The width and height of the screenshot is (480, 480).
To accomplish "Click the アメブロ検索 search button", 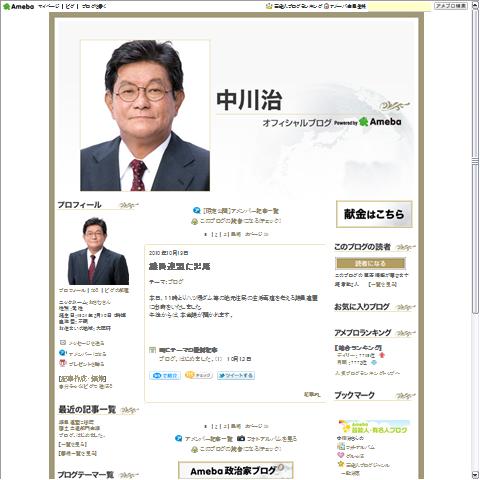I will click(x=451, y=6).
